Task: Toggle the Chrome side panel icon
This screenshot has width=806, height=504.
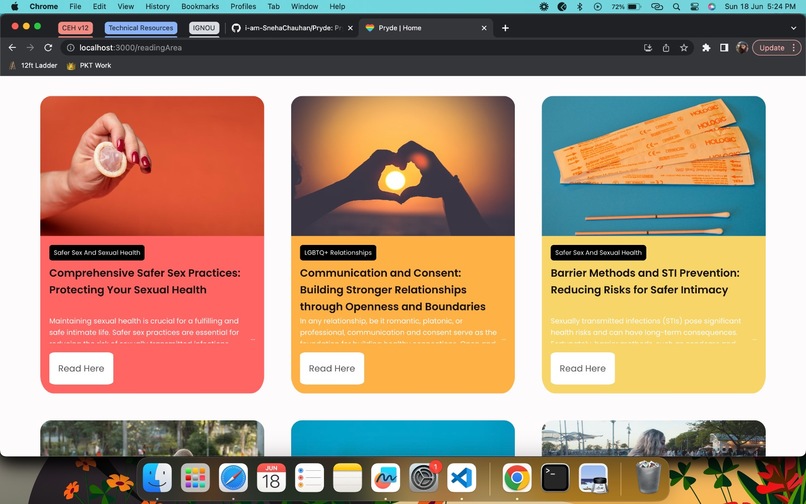Action: coord(724,48)
